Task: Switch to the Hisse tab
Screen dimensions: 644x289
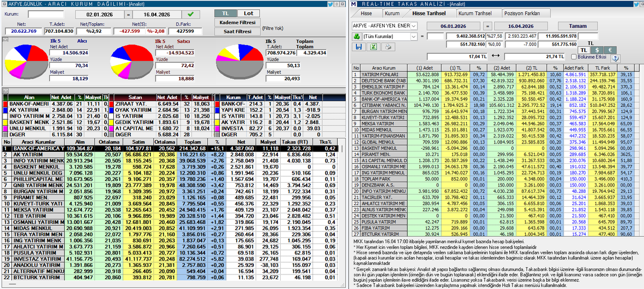Action: (x=367, y=13)
